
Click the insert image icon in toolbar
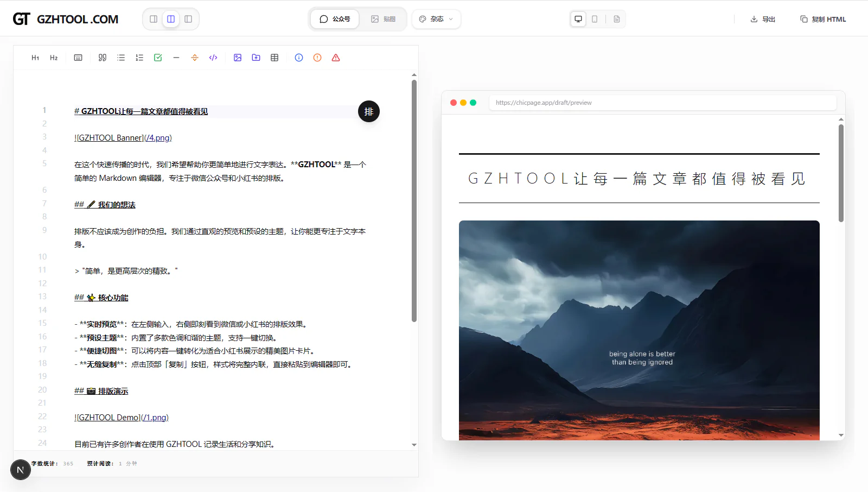238,58
